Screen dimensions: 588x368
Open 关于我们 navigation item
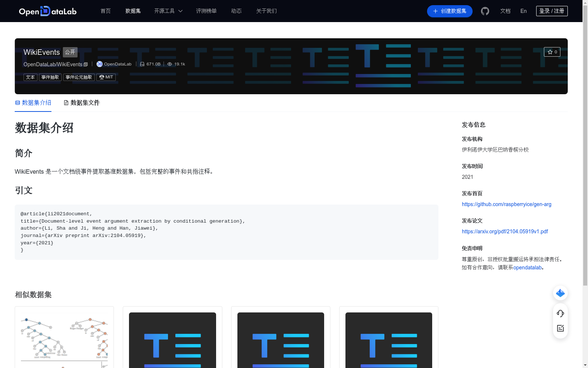[266, 11]
